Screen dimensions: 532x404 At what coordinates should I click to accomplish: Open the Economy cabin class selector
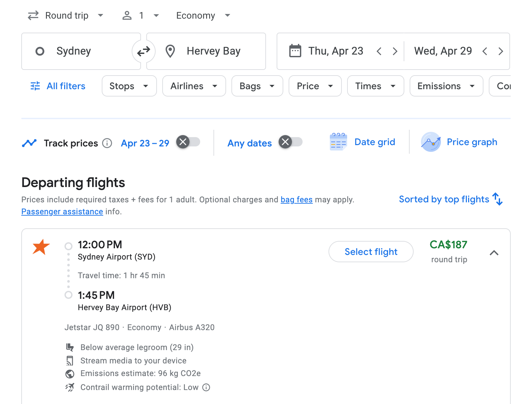pos(202,15)
